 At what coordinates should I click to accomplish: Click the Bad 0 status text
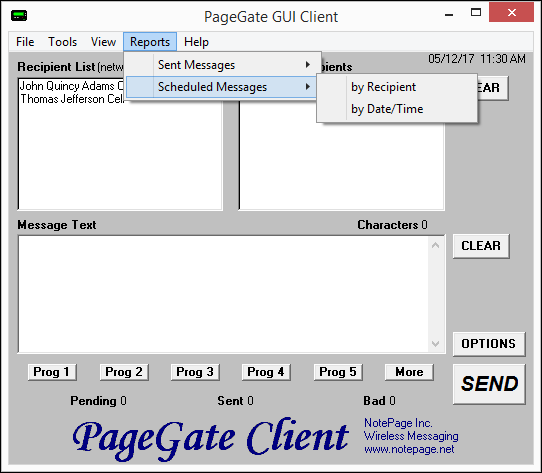[379, 401]
